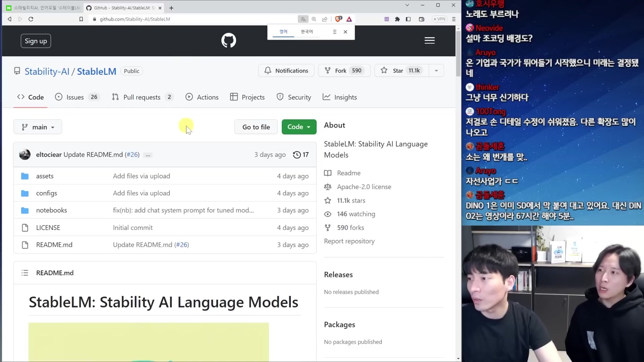Expand the main branch dropdown
The height and width of the screenshot is (362, 644).
38,127
